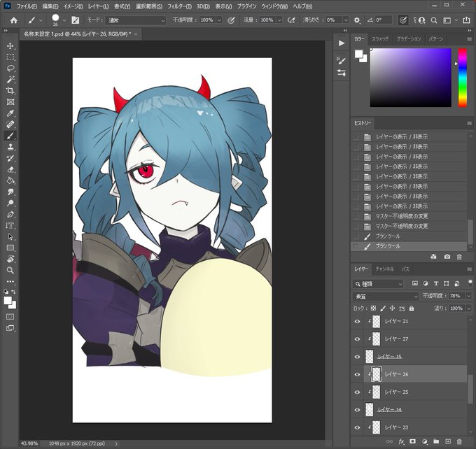Open the brush settings panel icon
The width and height of the screenshot is (476, 449).
pos(75,20)
